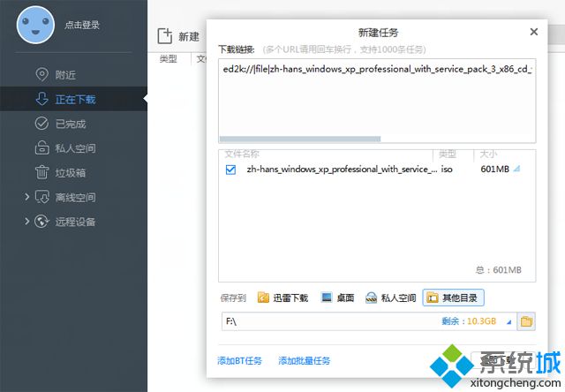
Task: Click the 601MB size arrow icon
Action: click(516, 169)
